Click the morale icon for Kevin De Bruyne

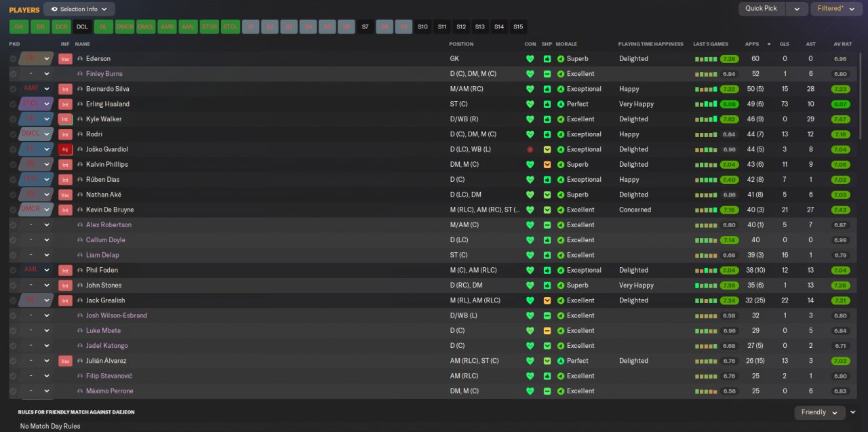561,210
